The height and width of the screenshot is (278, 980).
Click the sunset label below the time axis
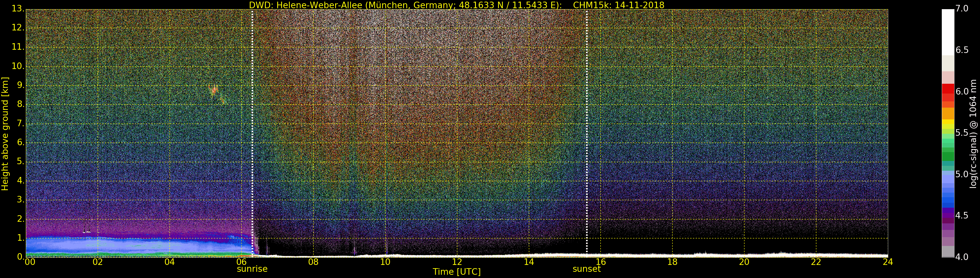pyautogui.click(x=586, y=269)
